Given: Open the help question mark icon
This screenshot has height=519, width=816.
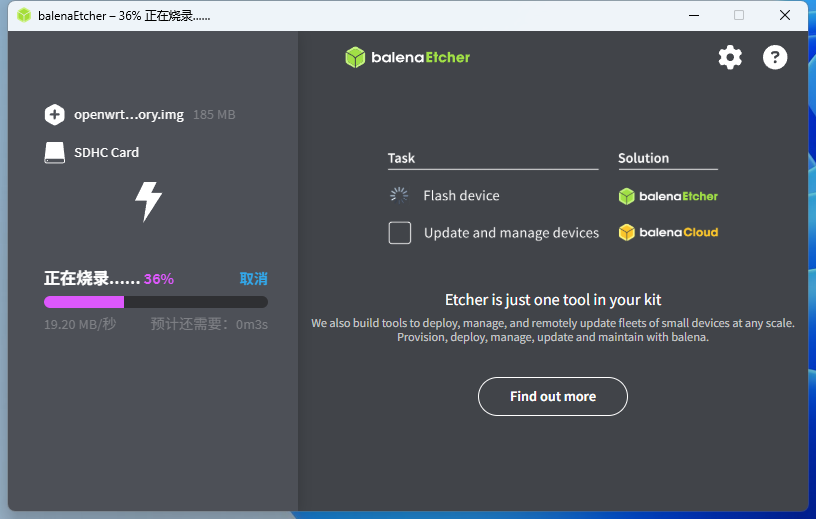Looking at the screenshot, I should [775, 57].
